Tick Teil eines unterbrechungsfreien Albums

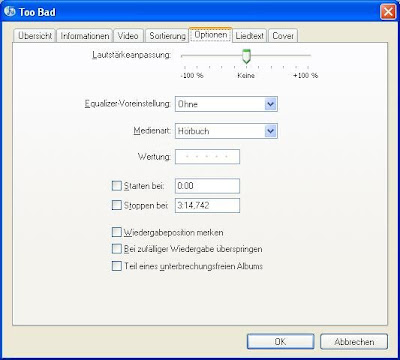tap(117, 266)
